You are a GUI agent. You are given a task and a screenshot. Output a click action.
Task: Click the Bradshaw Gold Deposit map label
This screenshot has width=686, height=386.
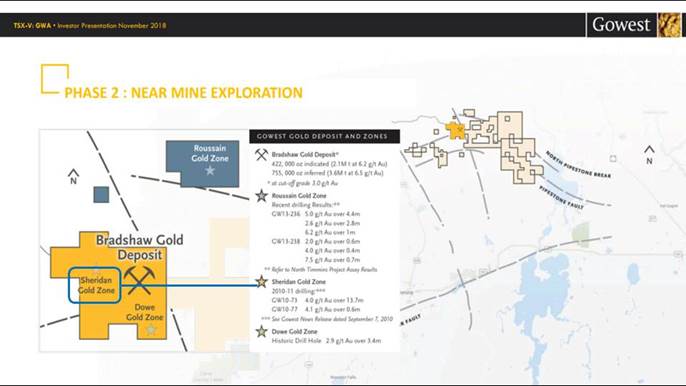140,247
